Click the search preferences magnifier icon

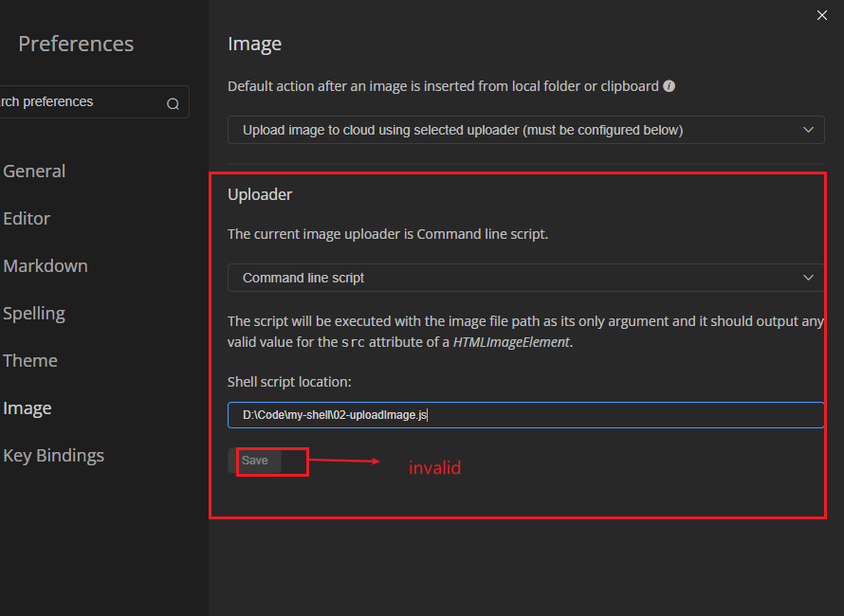tap(173, 102)
